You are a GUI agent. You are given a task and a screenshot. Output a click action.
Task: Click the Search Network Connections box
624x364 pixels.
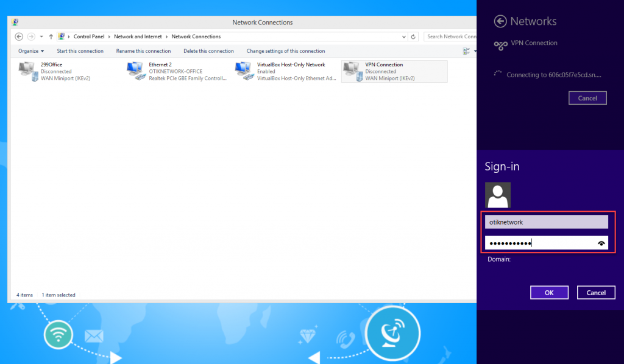(450, 37)
